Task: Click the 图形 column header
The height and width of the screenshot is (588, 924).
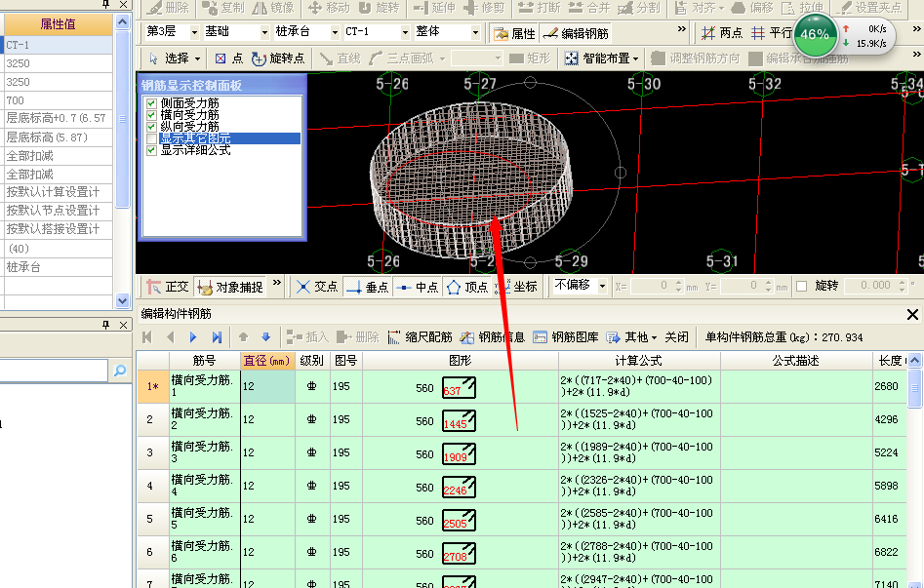Action: click(461, 361)
